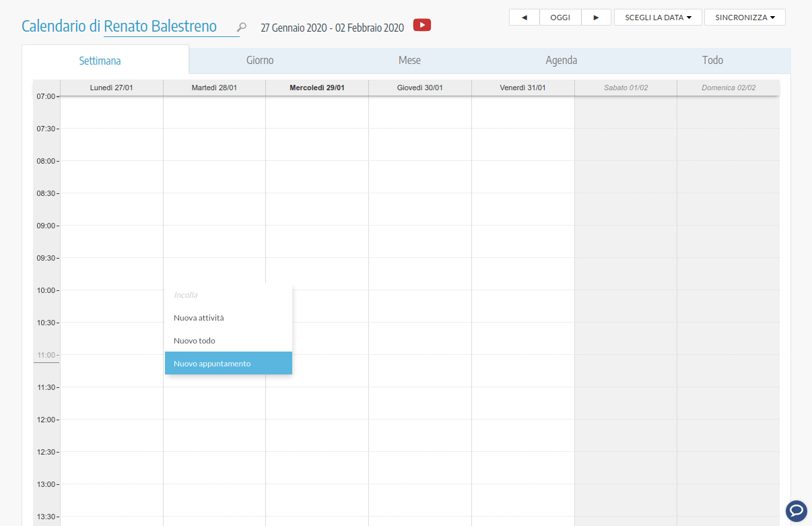Jump to today with OGGI button
Screen dimensions: 812x526
560,18
